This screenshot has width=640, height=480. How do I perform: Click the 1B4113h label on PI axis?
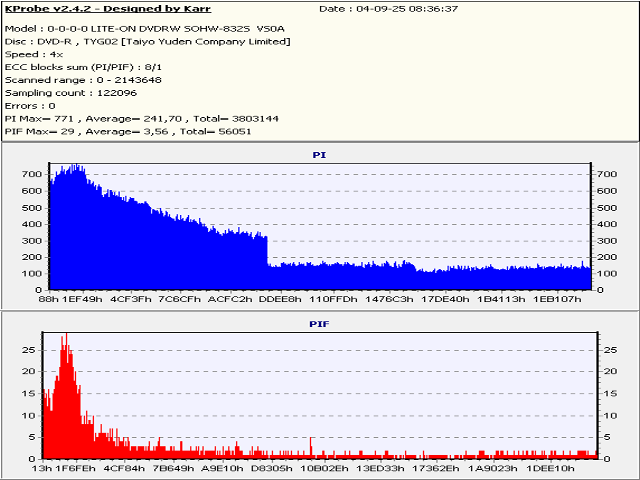coord(501,299)
